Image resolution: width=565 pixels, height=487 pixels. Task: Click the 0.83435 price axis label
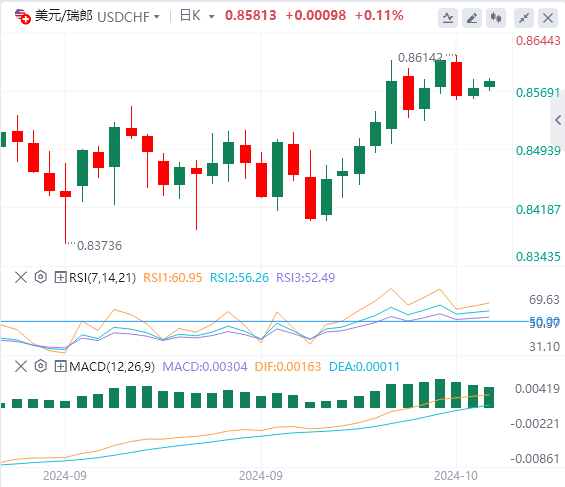click(538, 257)
